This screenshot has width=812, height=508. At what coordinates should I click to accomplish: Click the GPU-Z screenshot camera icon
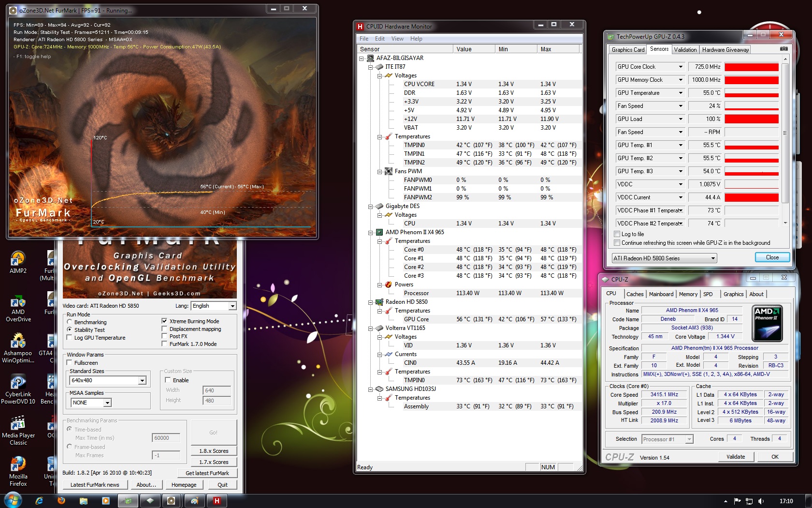pos(784,49)
